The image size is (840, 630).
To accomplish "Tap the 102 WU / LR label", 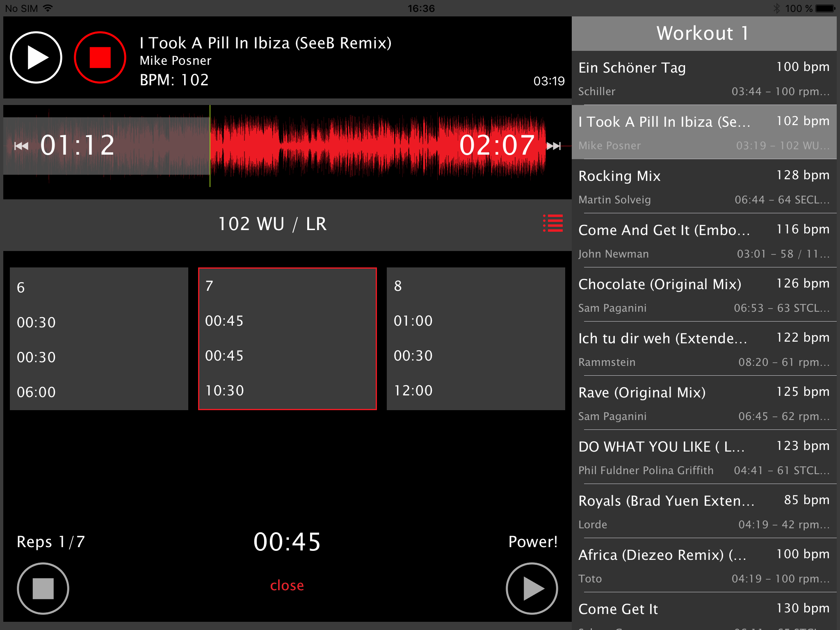I will tap(272, 224).
